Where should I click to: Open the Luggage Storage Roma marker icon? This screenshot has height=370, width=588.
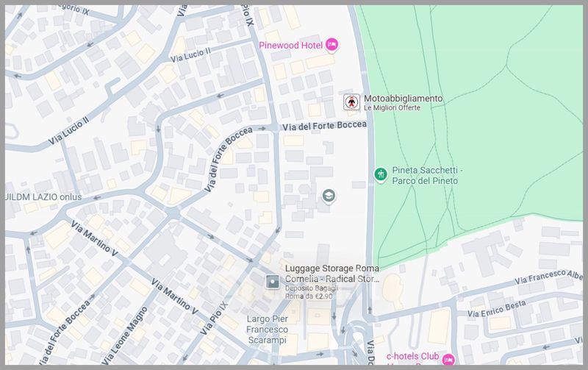pyautogui.click(x=272, y=281)
